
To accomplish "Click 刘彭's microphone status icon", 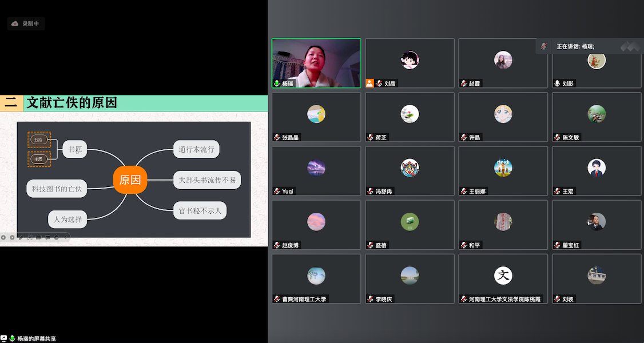I will [x=556, y=83].
